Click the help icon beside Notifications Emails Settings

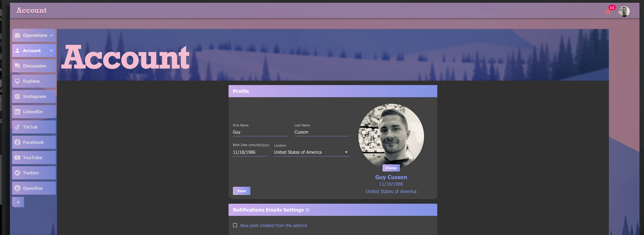coord(307,210)
